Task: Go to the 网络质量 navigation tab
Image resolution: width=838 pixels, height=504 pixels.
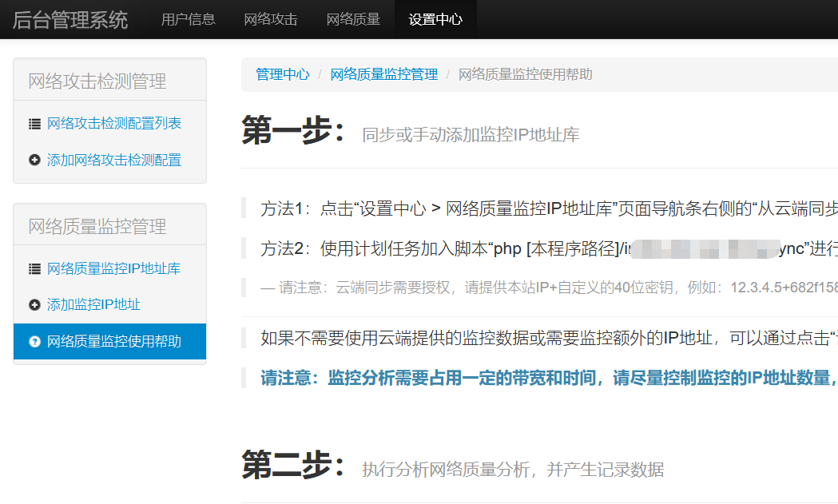Action: click(x=353, y=19)
